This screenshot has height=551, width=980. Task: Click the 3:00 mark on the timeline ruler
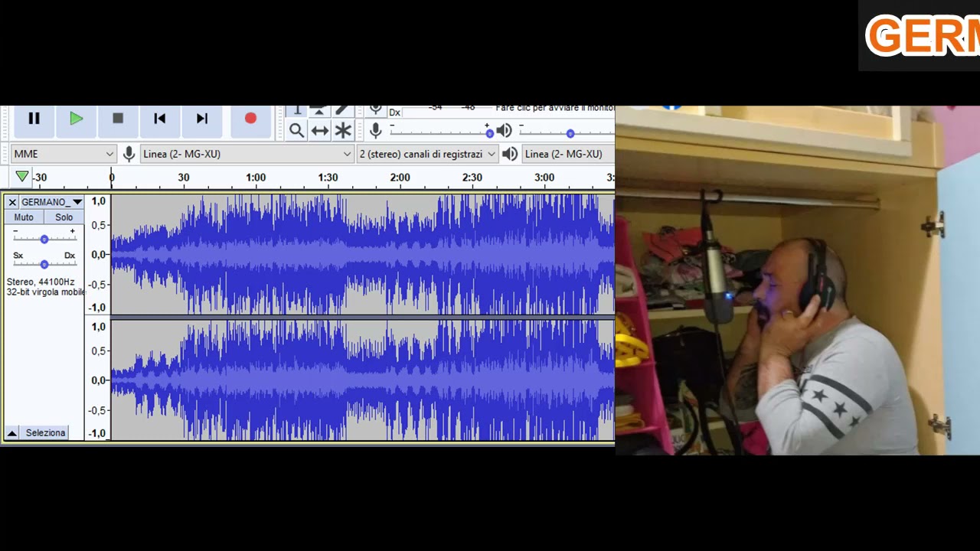click(544, 178)
